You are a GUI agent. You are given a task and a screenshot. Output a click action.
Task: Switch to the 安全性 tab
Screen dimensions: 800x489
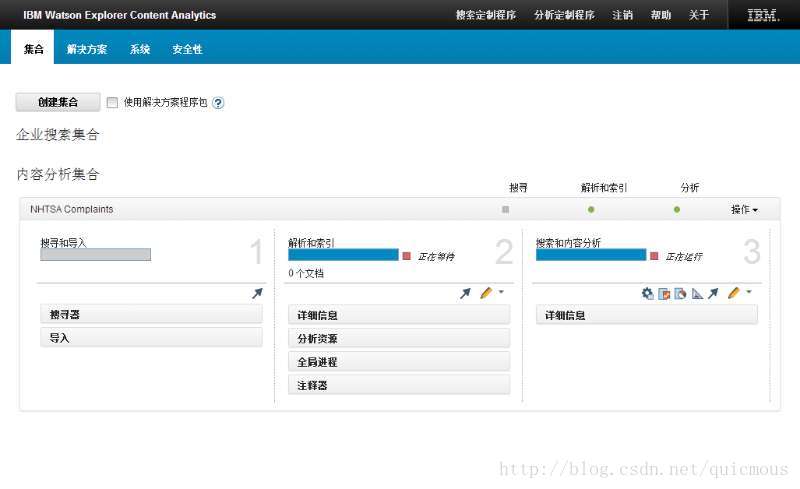tap(187, 49)
